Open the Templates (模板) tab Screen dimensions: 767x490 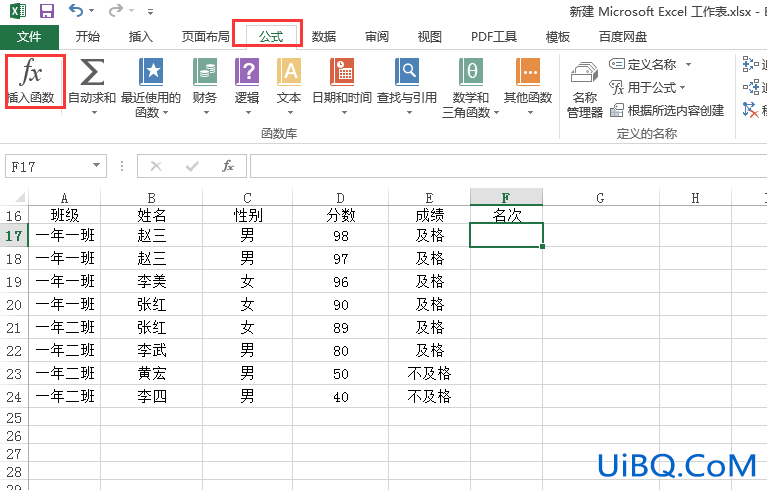pyautogui.click(x=558, y=37)
